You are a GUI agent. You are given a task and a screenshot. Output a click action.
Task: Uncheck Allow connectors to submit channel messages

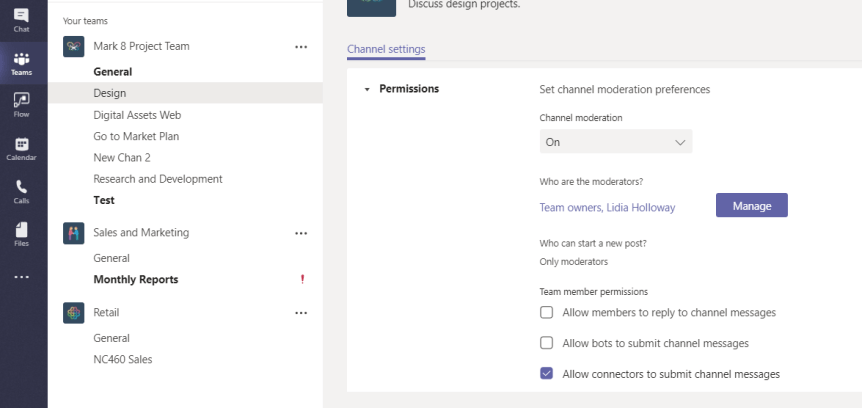(547, 374)
